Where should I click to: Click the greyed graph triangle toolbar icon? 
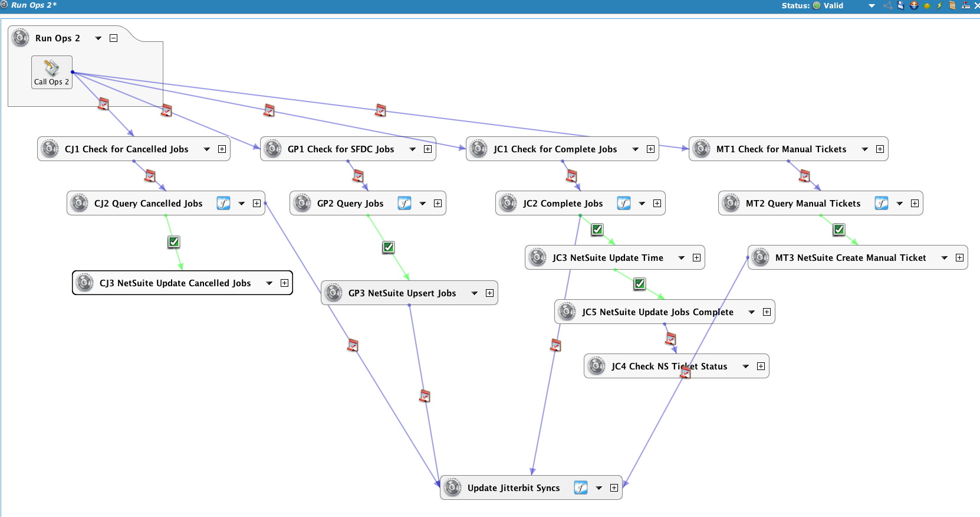(x=888, y=5)
